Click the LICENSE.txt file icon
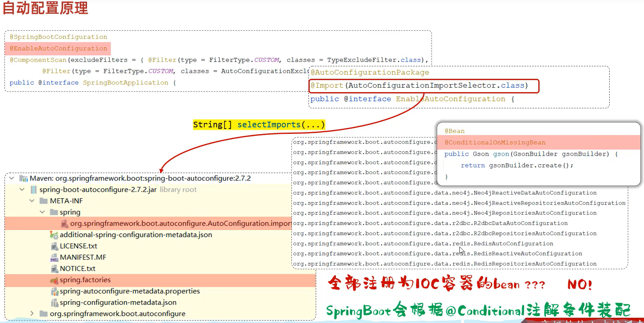644x323 pixels. pyautogui.click(x=54, y=246)
